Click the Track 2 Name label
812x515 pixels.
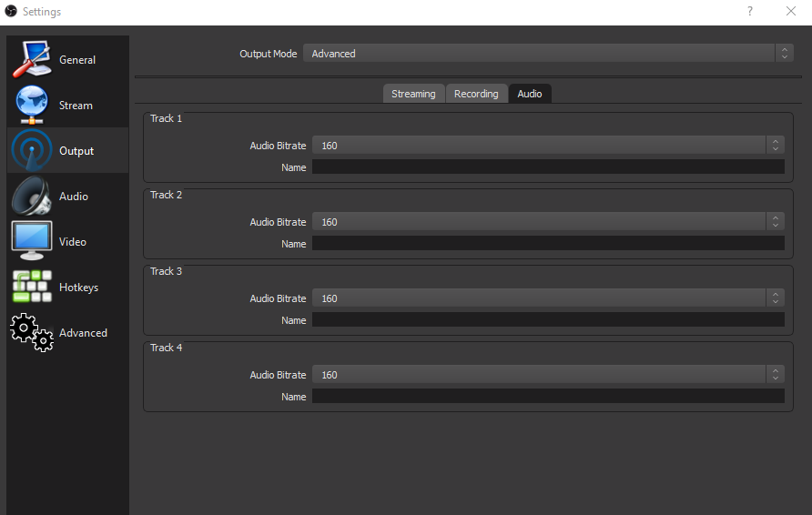[294, 244]
